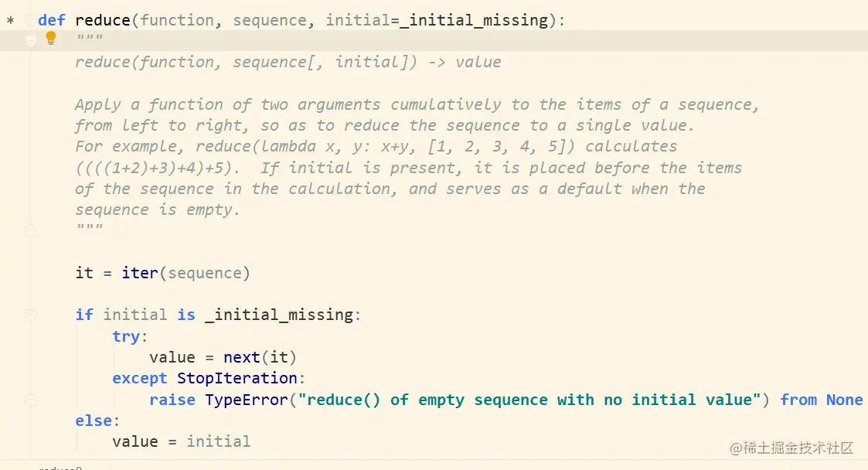868x470 pixels.
Task: Click the error message string in raise
Action: [529, 400]
